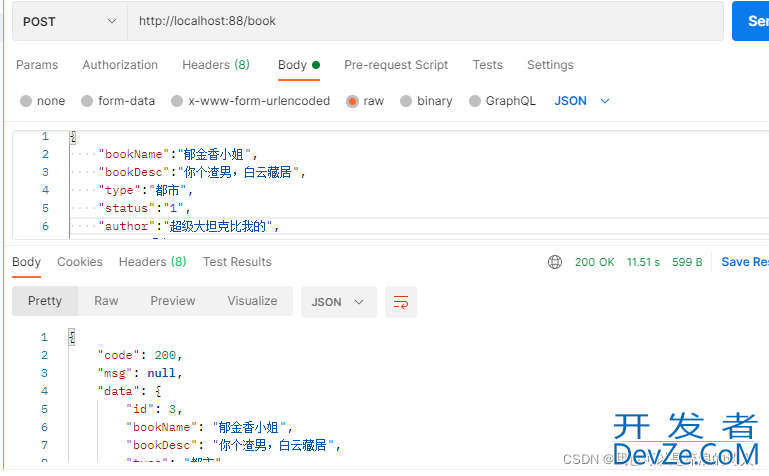Click the "id": 3 response line
Viewport: 769px width, 476px height.
[x=154, y=409]
